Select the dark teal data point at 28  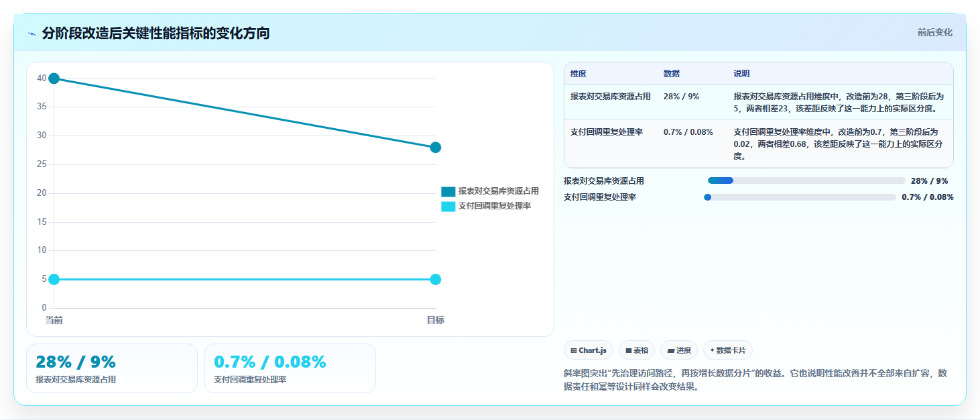coord(436,148)
